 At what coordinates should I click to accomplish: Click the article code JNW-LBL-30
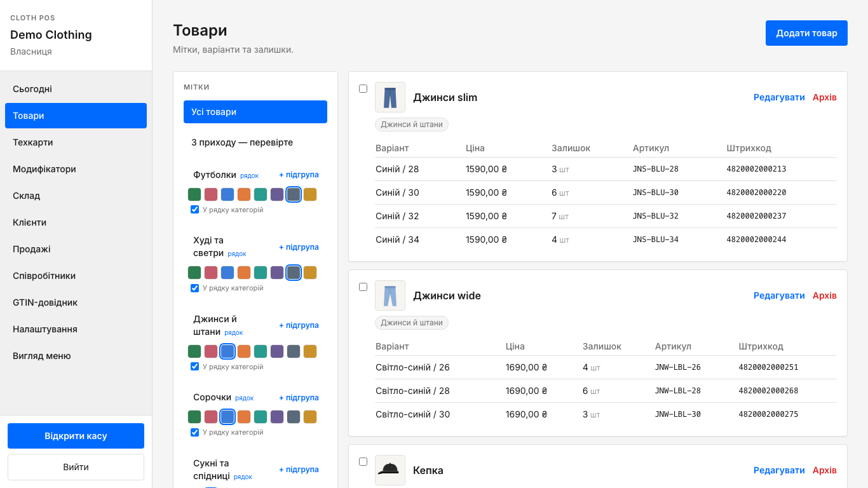pyautogui.click(x=678, y=414)
